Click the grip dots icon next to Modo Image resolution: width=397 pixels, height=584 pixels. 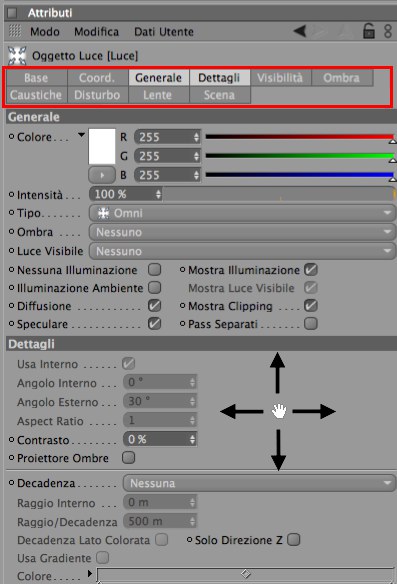[15, 31]
